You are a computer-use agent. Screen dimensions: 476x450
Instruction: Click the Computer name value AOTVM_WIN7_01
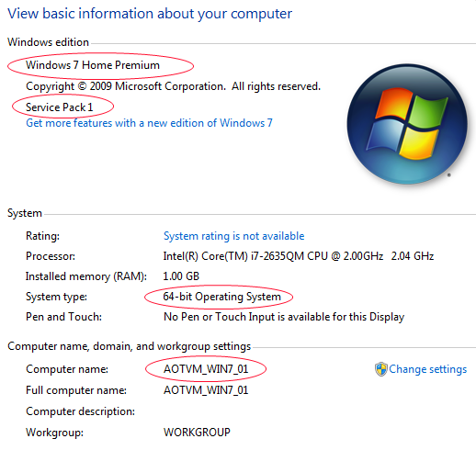point(206,369)
